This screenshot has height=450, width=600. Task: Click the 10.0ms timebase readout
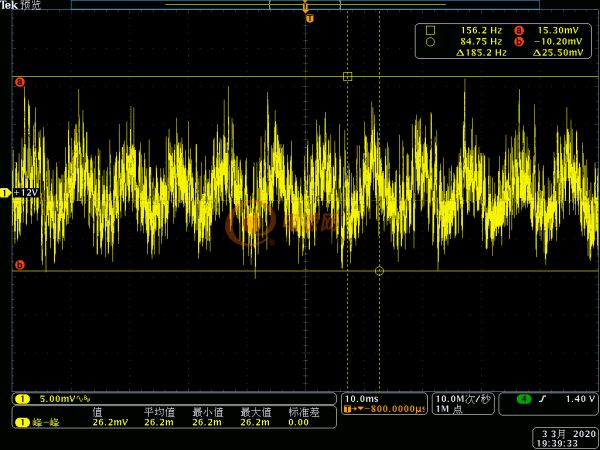362,399
